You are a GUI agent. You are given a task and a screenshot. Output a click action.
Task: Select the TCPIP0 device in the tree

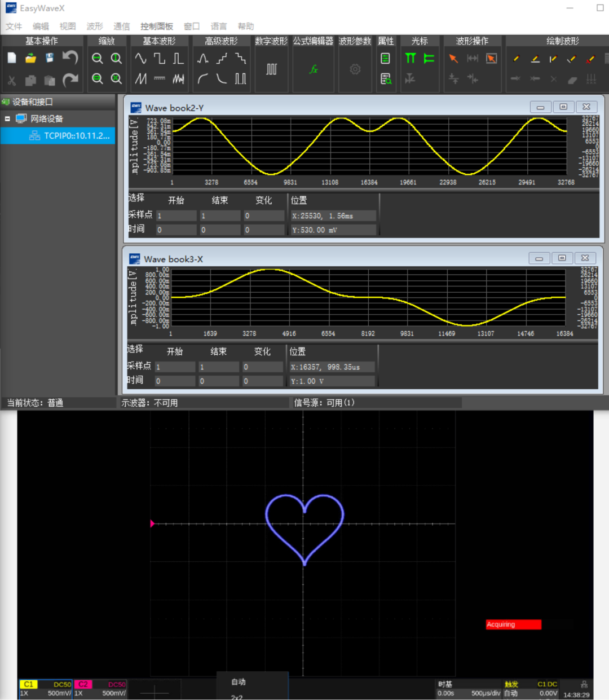(x=77, y=136)
